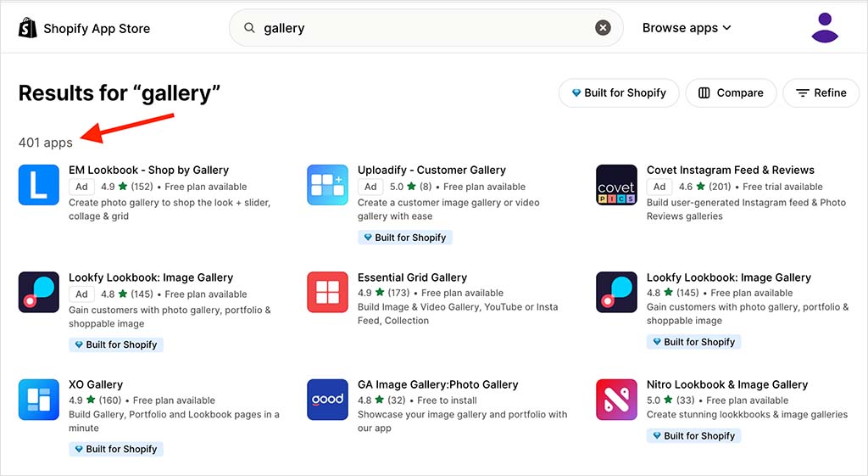Screen dimensions: 868x476
Task: Open the XO Gallery app icon
Action: [x=39, y=400]
